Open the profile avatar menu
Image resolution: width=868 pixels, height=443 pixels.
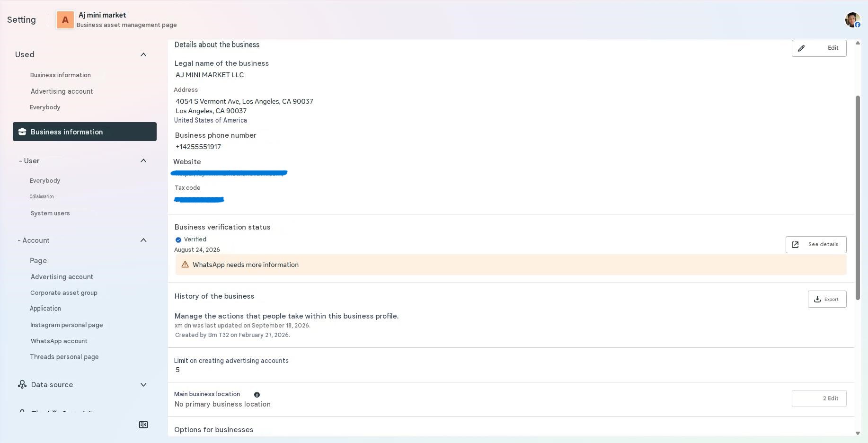click(x=852, y=20)
